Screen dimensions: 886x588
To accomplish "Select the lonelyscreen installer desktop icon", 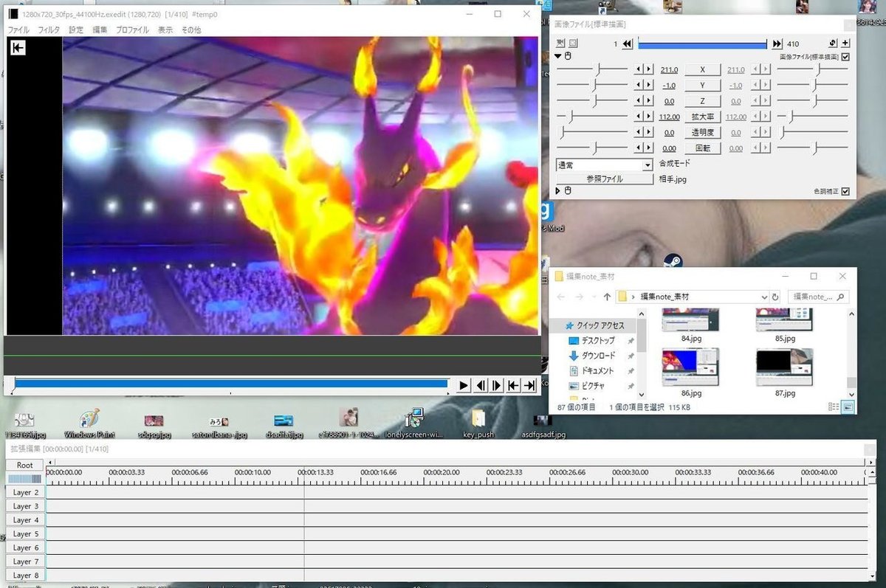I will tap(413, 424).
